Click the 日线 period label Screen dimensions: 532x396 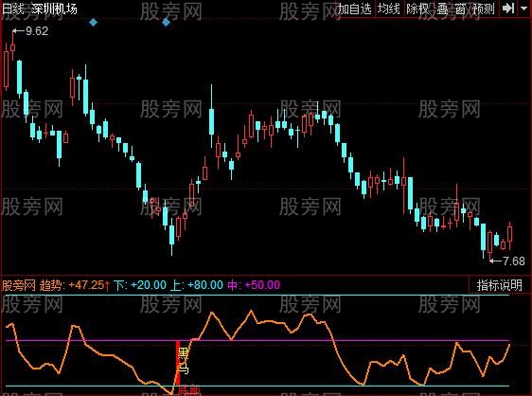[13, 9]
